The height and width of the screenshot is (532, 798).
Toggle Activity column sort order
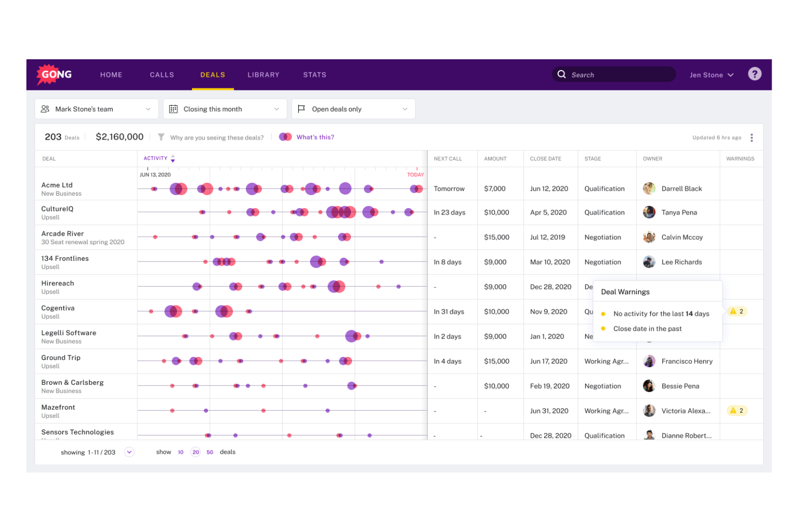tap(173, 158)
